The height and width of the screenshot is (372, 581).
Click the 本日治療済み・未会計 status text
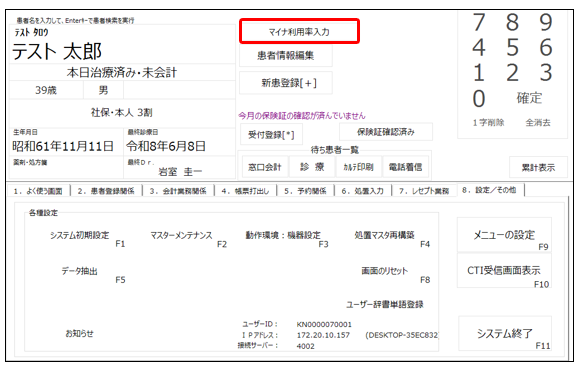tap(122, 73)
